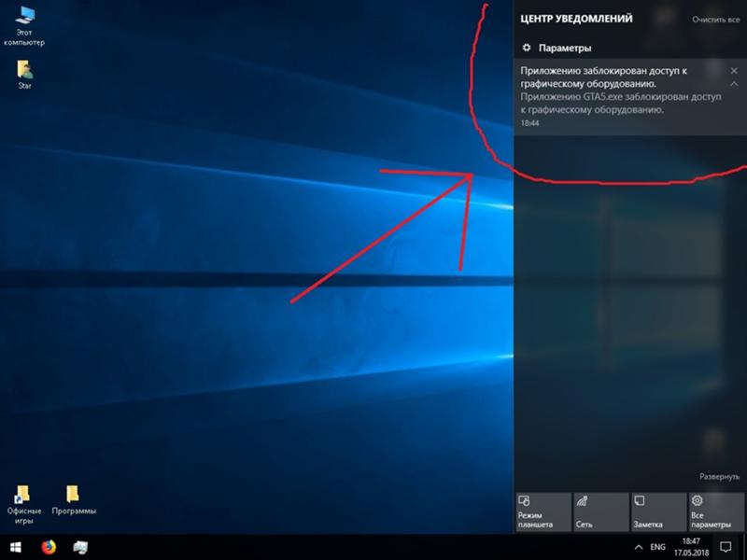Toggle the Сеть quick action tile
This screenshot has height=560, width=747.
pos(601,511)
